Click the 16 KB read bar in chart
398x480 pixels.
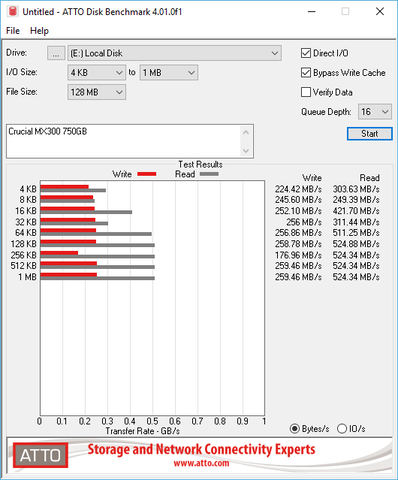click(x=86, y=212)
